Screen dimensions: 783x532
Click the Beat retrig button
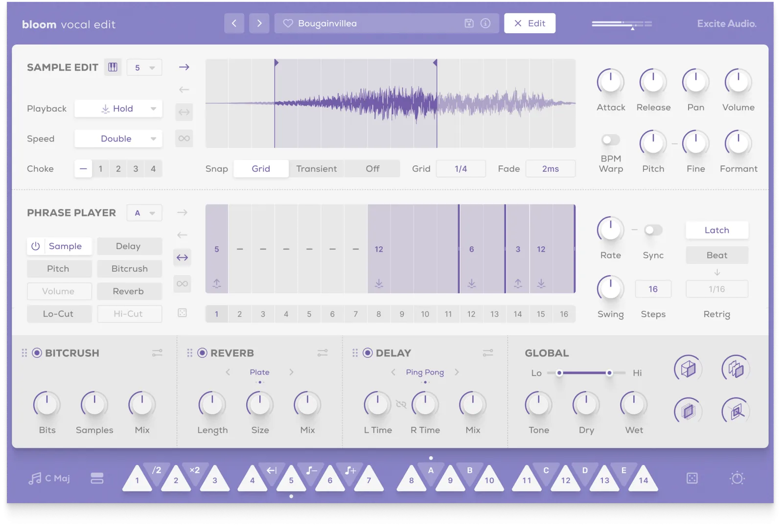tap(717, 255)
